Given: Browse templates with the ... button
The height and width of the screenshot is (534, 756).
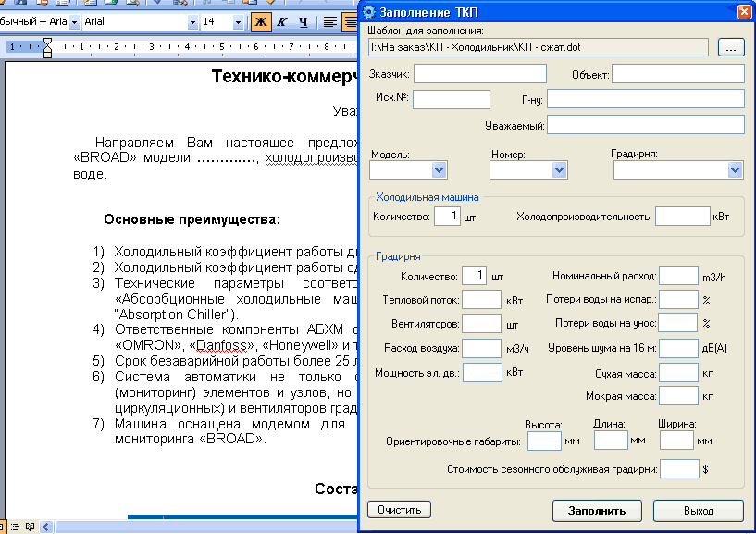Looking at the screenshot, I should (730, 46).
